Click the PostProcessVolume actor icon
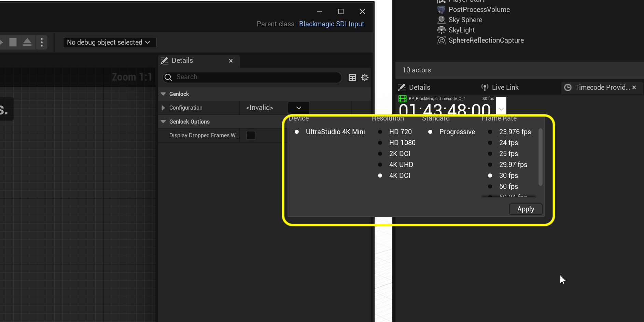Image resolution: width=644 pixels, height=322 pixels. pyautogui.click(x=442, y=10)
